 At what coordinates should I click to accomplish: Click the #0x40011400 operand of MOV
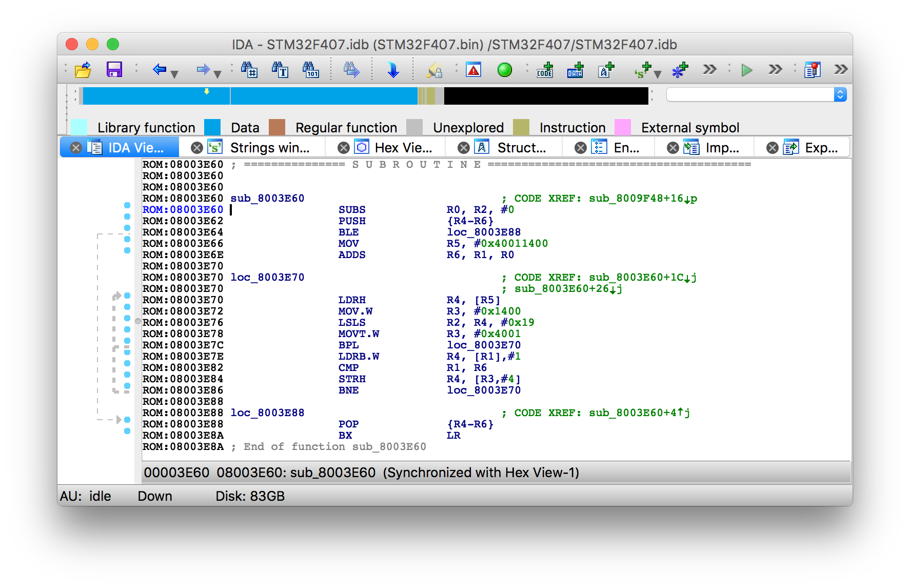pos(510,243)
